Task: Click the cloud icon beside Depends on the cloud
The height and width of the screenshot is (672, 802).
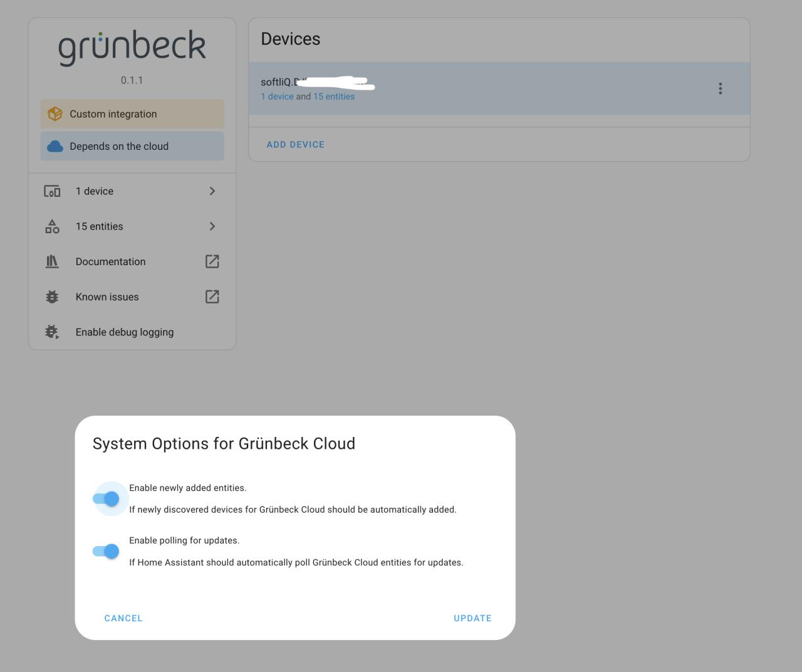Action: [x=55, y=146]
